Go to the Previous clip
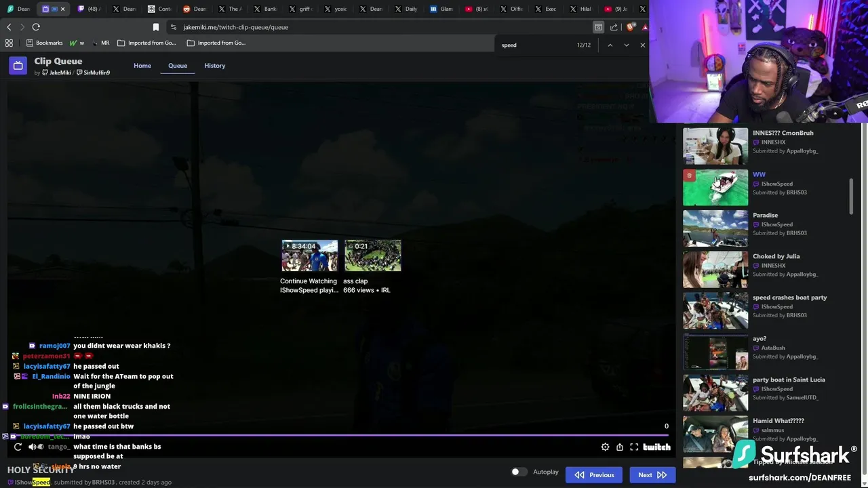868x488 pixels. tap(594, 474)
